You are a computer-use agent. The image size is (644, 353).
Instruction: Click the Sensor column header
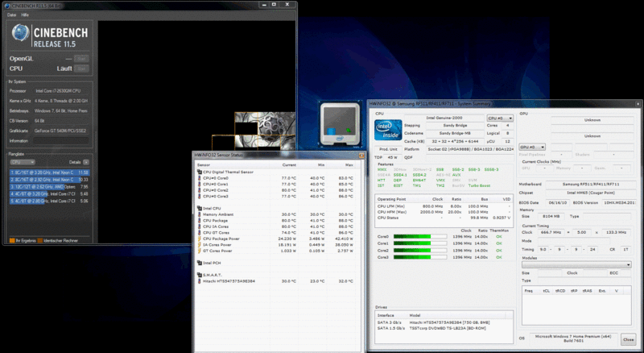204,165
